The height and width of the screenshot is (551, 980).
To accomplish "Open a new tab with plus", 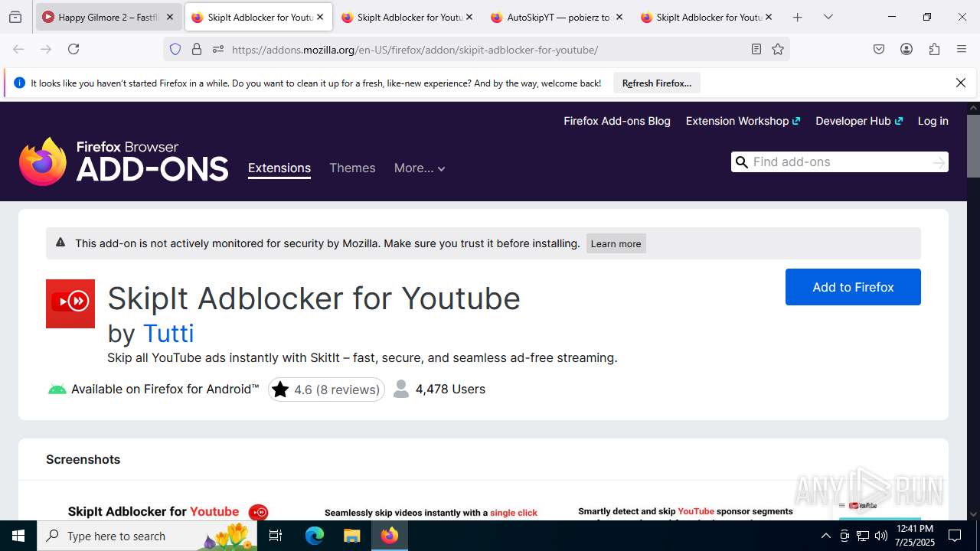I will click(x=798, y=17).
